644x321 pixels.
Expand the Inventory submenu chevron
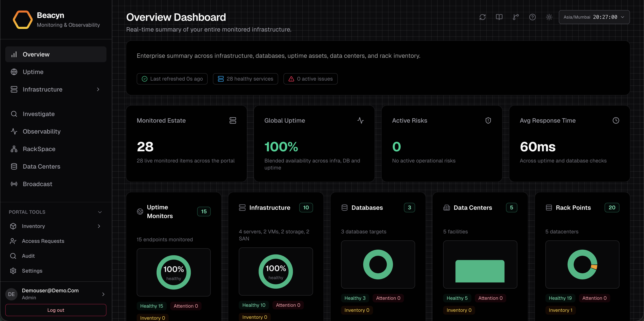pyautogui.click(x=99, y=226)
